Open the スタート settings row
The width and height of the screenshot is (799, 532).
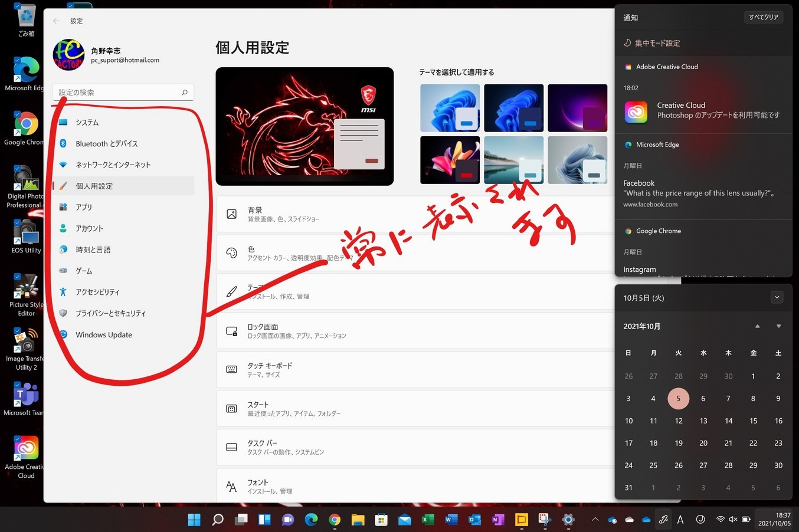[415, 409]
